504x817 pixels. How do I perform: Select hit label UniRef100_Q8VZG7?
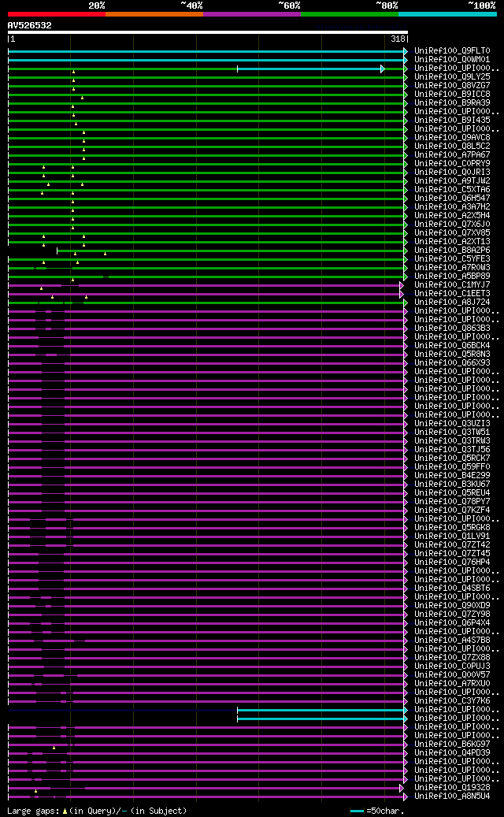452,86
